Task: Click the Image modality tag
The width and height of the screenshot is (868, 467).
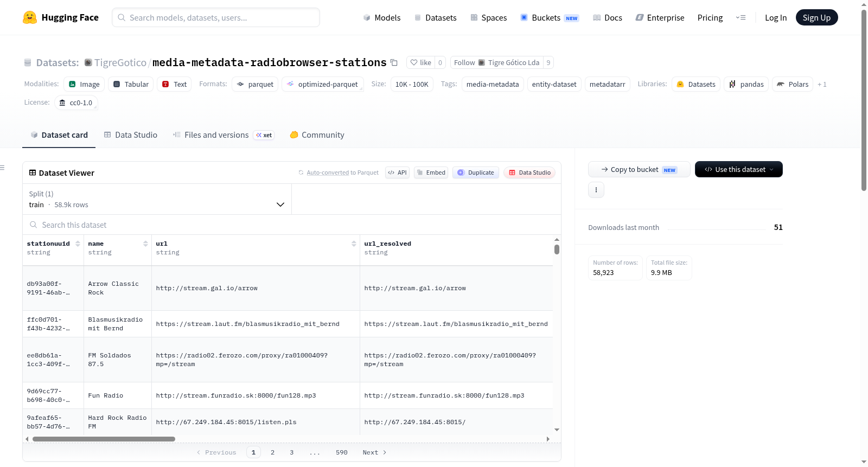Action: coord(84,84)
